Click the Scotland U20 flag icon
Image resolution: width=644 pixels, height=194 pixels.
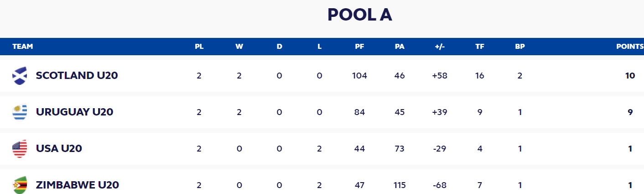pyautogui.click(x=20, y=76)
